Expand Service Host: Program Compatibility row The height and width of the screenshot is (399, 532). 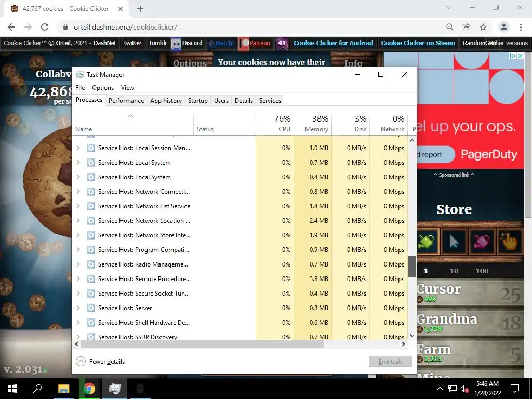[78, 250]
